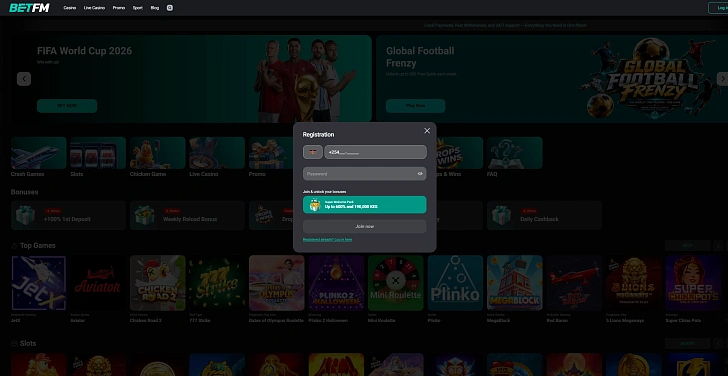Click the Slots section heading
The height and width of the screenshot is (376, 728).
pos(28,344)
